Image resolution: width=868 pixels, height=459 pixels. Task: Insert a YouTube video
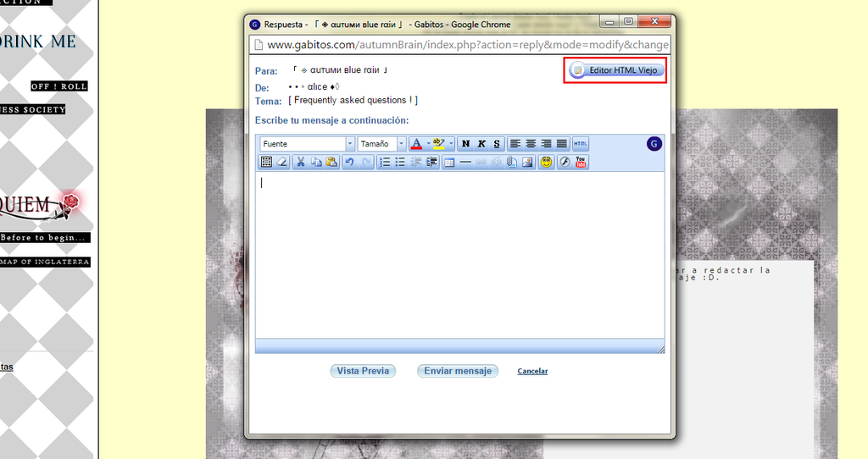[581, 162]
